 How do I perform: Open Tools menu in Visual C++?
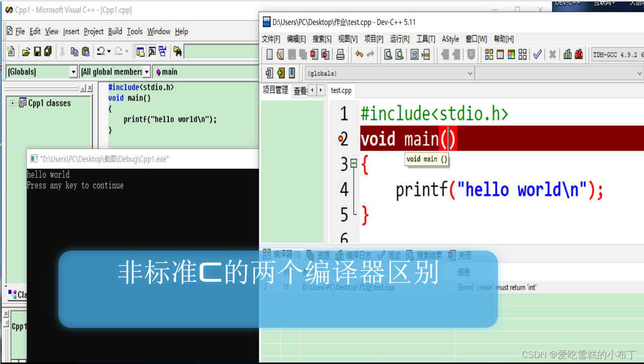coord(135,31)
